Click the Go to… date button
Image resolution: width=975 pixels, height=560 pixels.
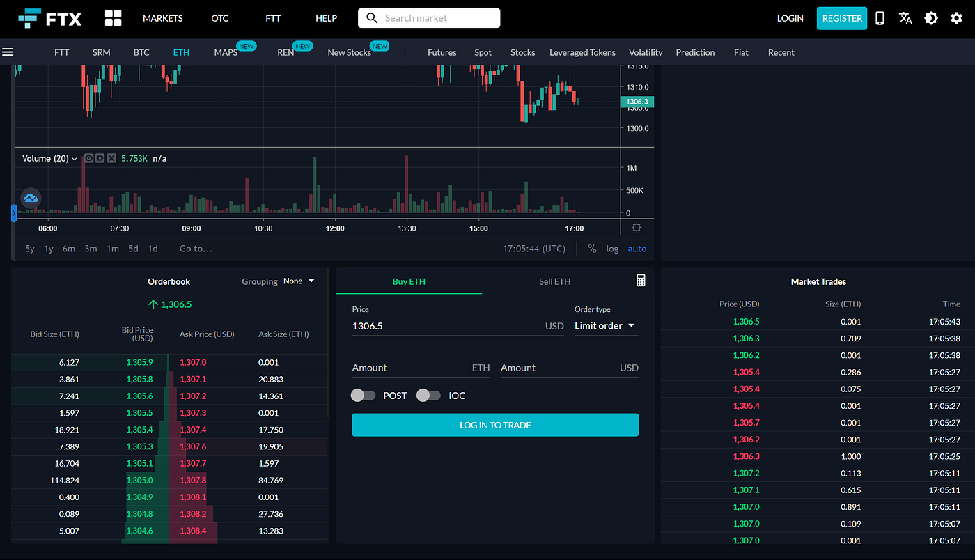196,249
